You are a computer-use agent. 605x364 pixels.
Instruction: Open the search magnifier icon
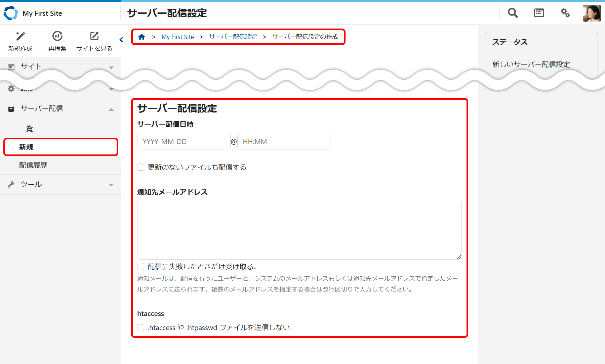512,13
